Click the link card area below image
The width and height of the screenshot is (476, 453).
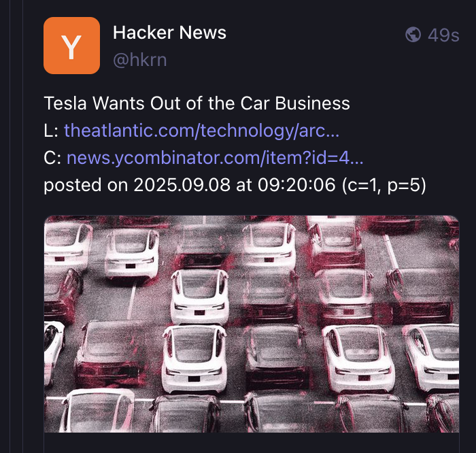point(252,443)
